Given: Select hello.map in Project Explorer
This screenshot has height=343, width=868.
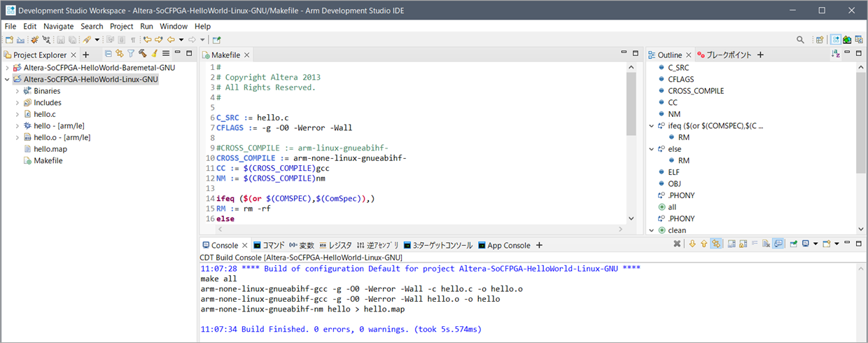Looking at the screenshot, I should (50, 149).
